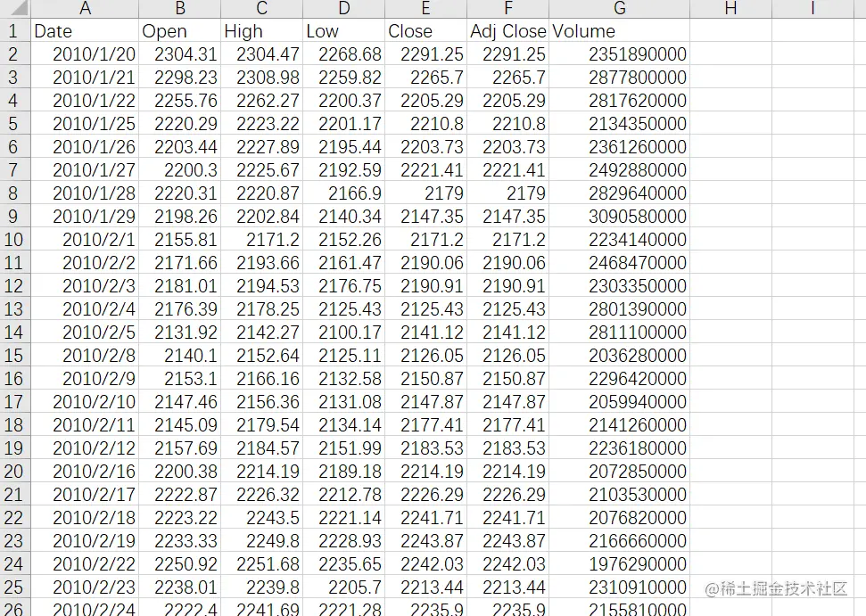866x616 pixels.
Task: Select Open value 2140.1
Action: point(180,356)
